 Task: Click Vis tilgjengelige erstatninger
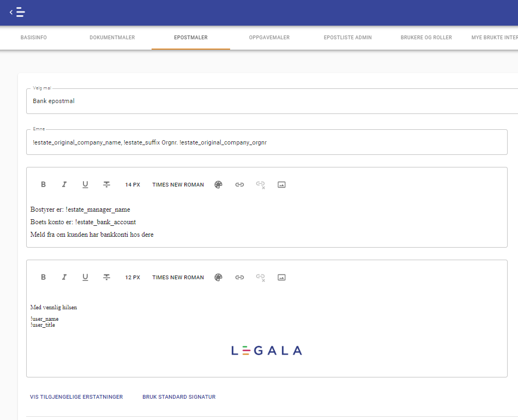pyautogui.click(x=76, y=397)
